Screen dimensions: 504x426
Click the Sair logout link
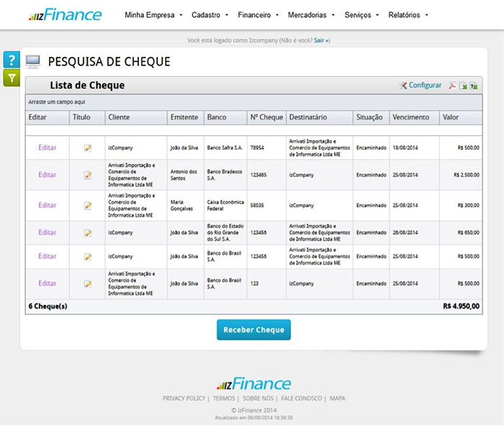point(319,41)
